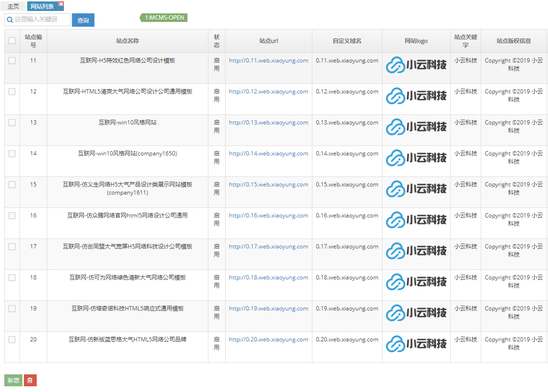Click the 小云科技 logo in row 20
This screenshot has width=548, height=392.
416,344
